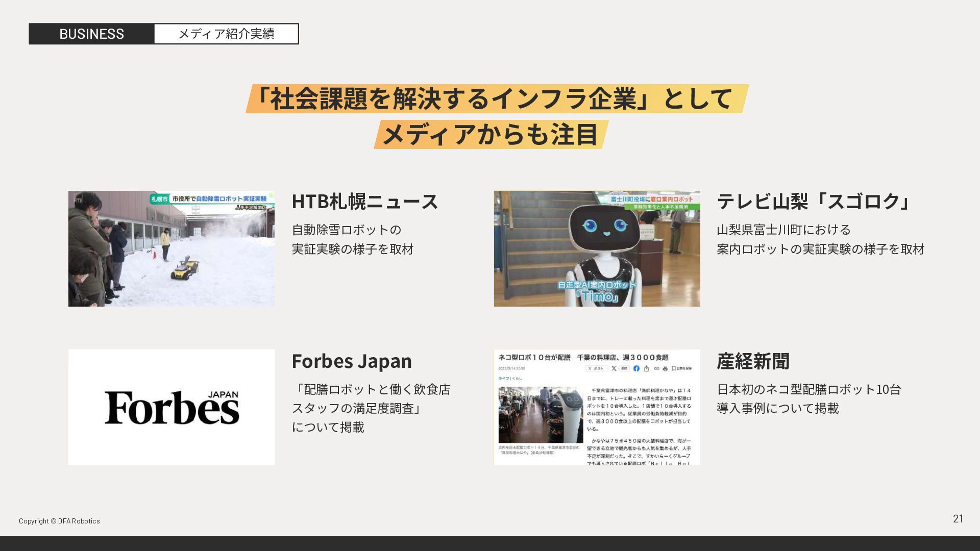Click the X logo icon in Sankei article
980x551 pixels.
coord(614,368)
